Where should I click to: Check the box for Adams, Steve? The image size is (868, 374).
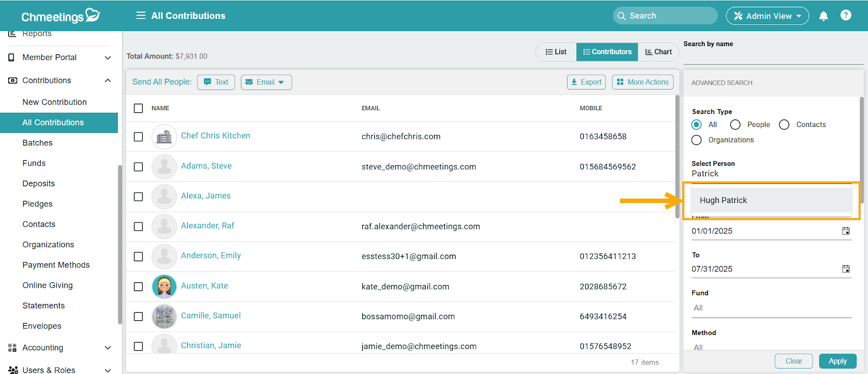click(138, 167)
